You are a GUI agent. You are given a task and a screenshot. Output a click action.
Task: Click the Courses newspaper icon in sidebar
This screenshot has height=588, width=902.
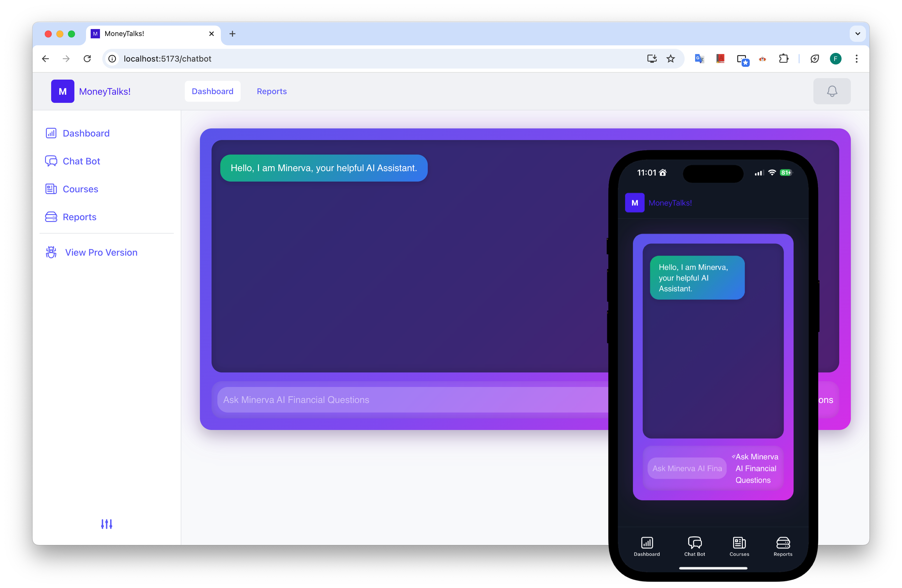click(x=51, y=189)
